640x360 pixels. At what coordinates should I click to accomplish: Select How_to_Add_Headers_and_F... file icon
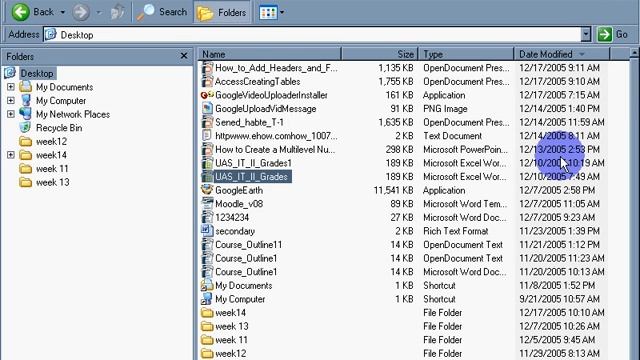tap(207, 68)
